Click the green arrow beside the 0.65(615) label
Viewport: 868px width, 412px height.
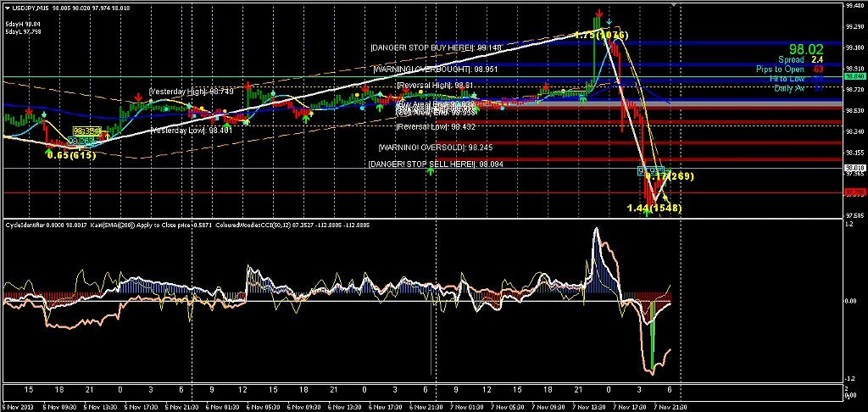click(x=50, y=151)
